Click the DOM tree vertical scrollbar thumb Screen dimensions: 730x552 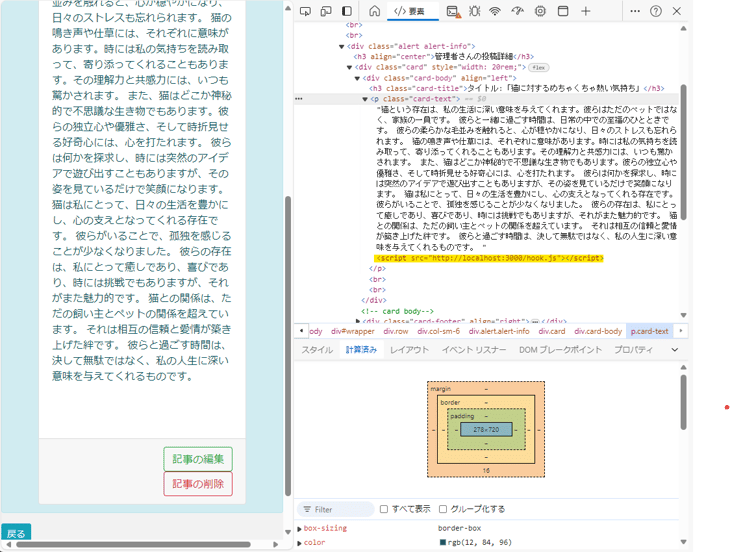[x=683, y=152]
